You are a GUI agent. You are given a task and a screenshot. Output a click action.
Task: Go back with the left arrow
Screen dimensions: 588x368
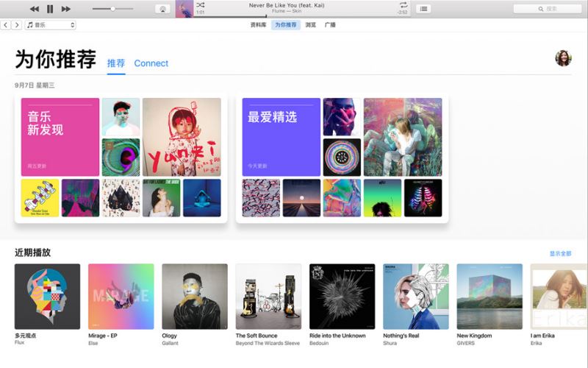click(x=6, y=25)
